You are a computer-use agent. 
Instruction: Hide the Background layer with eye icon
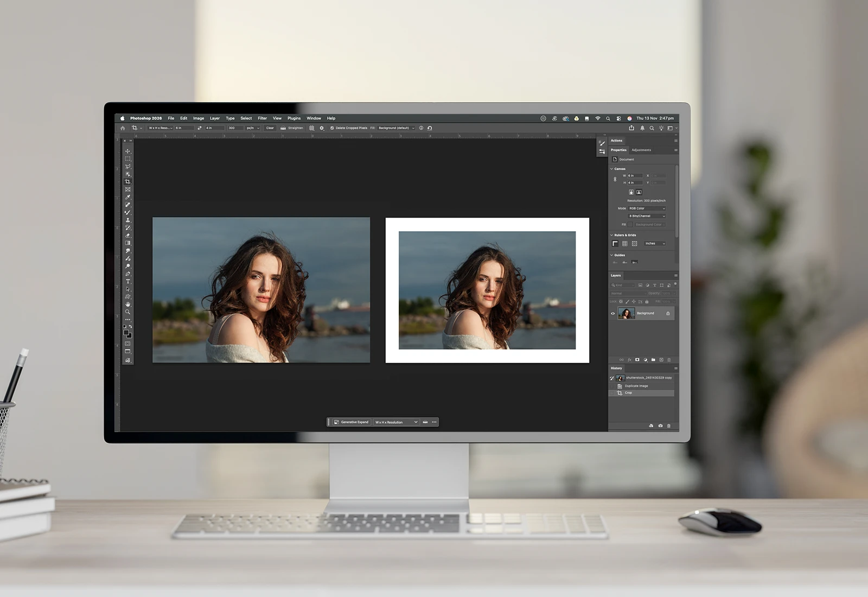click(613, 313)
